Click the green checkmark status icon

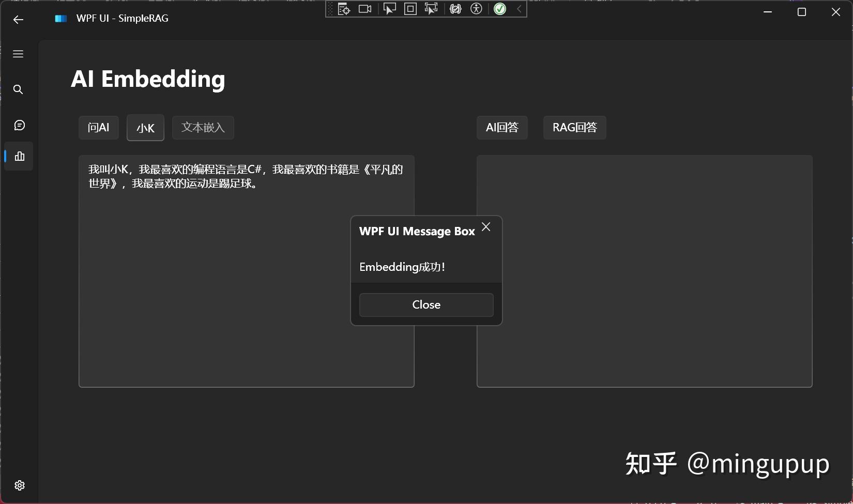point(500,9)
